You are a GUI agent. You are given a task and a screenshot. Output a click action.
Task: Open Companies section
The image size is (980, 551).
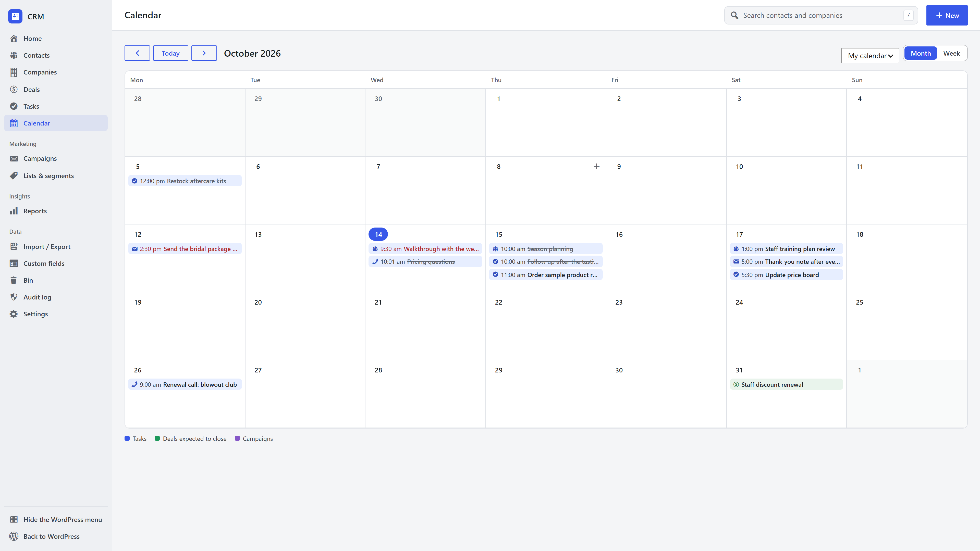coord(56,72)
